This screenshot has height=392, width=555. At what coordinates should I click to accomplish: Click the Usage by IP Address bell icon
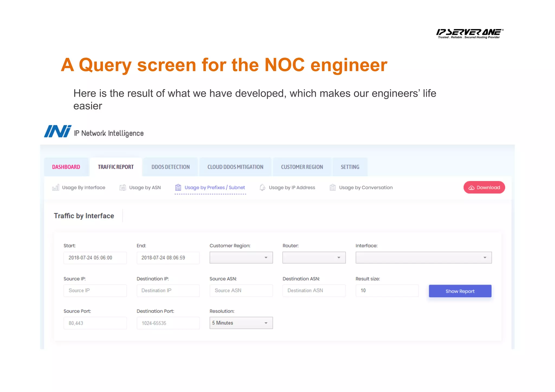(x=262, y=187)
